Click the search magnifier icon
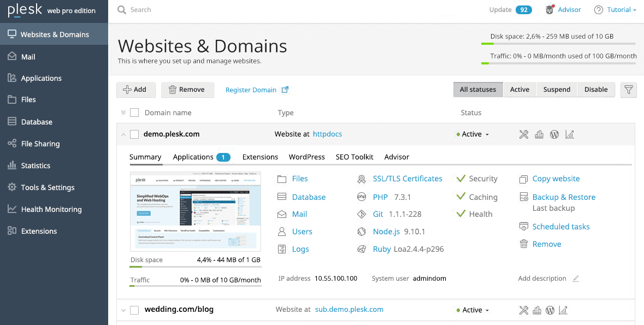Image resolution: width=644 pixels, height=325 pixels. pos(122,10)
